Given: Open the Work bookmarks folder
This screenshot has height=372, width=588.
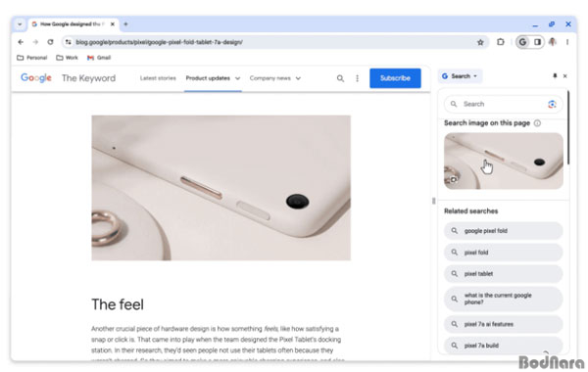Looking at the screenshot, I should 67,58.
